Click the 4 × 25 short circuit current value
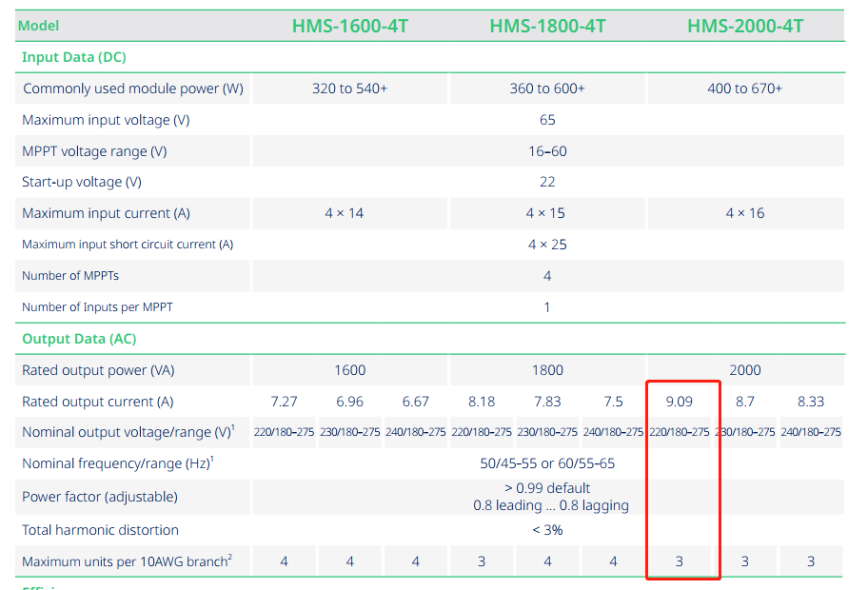The width and height of the screenshot is (868, 590). click(x=547, y=245)
